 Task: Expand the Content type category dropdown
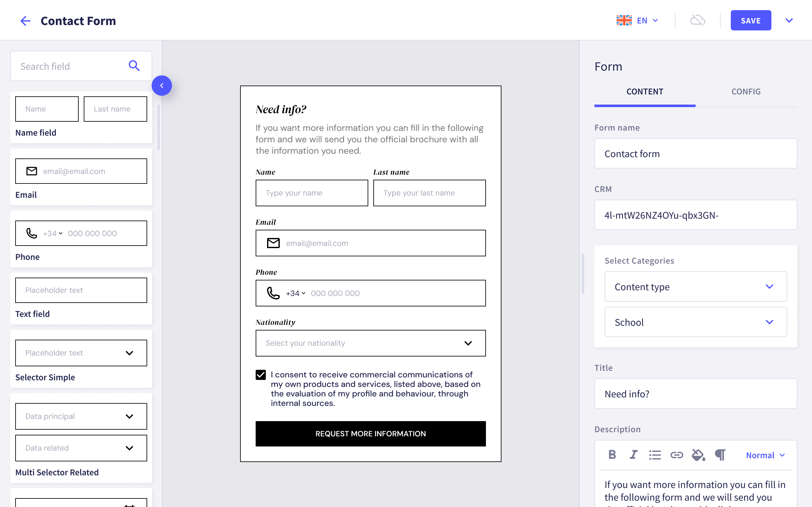click(x=770, y=287)
